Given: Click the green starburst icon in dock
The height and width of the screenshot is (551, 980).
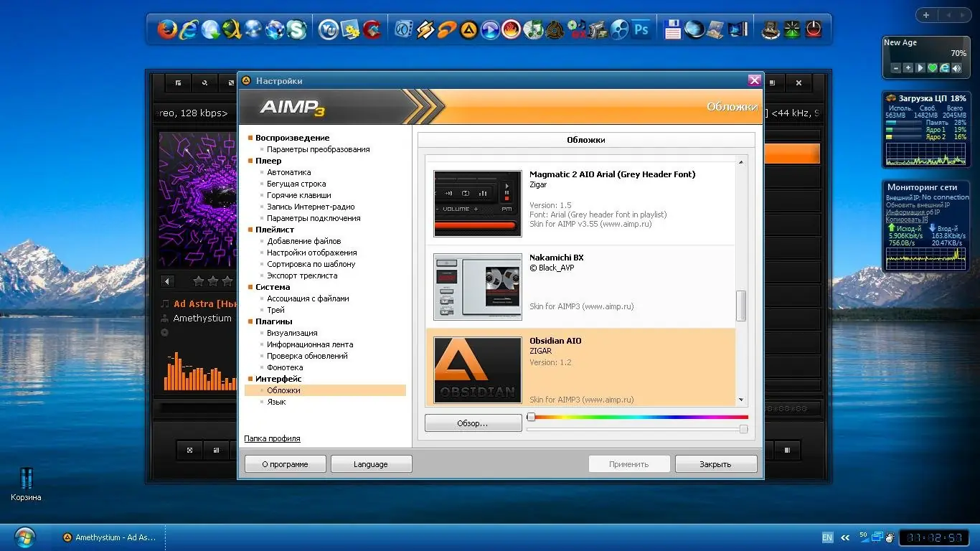Looking at the screenshot, I should pos(792,29).
